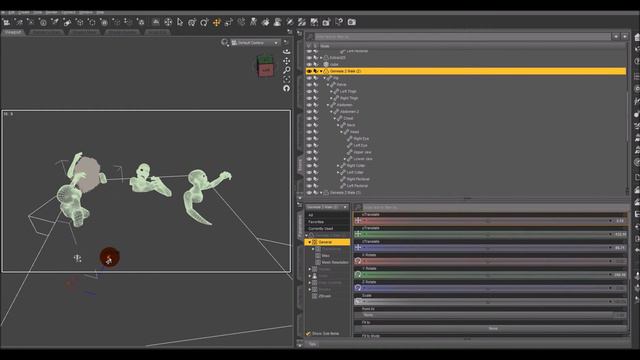Collapse the Genesis 2 Male (2) tree node

tap(321, 71)
